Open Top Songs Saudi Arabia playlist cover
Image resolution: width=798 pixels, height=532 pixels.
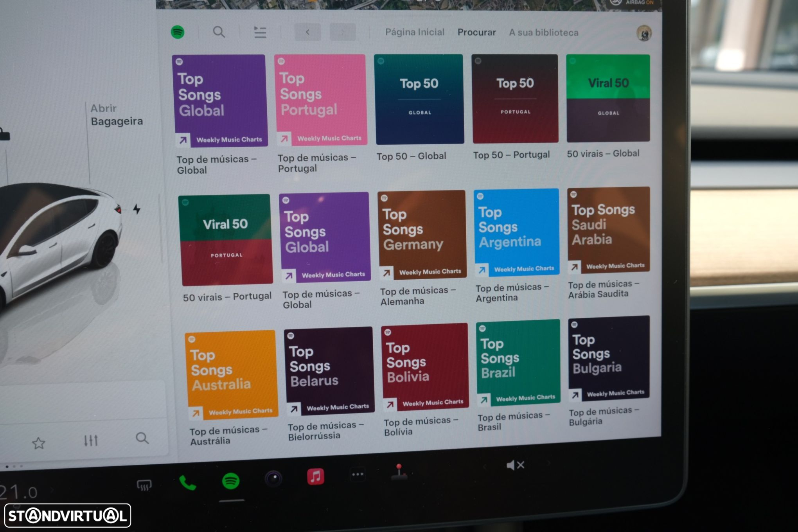tap(609, 230)
